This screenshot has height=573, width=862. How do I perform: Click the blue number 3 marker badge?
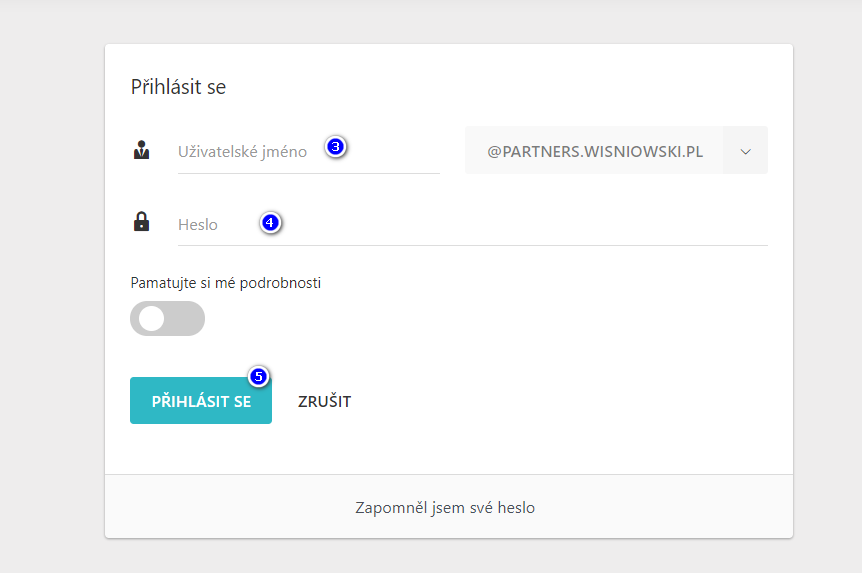point(336,147)
